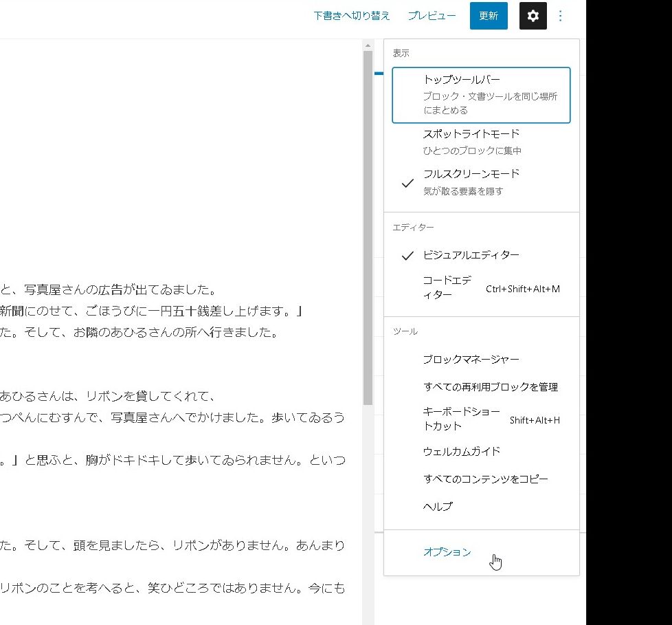Click 下書きへ切り替え link
672x625 pixels.
coord(351,16)
